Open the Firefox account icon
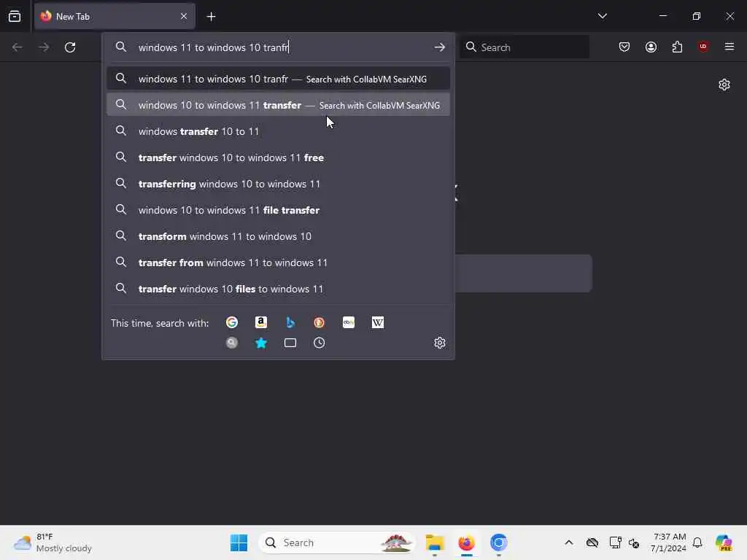This screenshot has width=747, height=560. click(x=651, y=47)
